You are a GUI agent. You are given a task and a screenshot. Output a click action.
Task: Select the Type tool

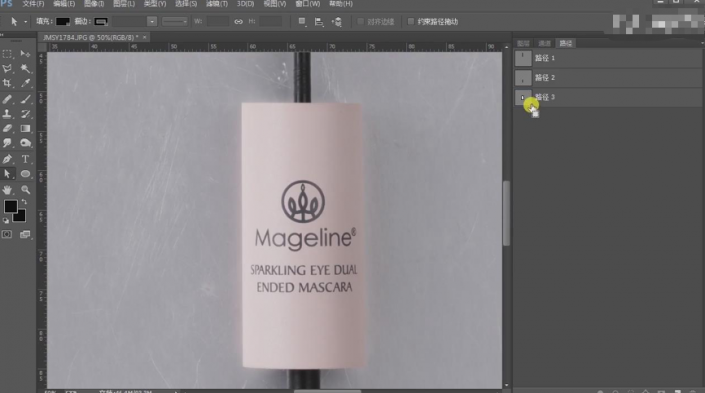pos(25,159)
